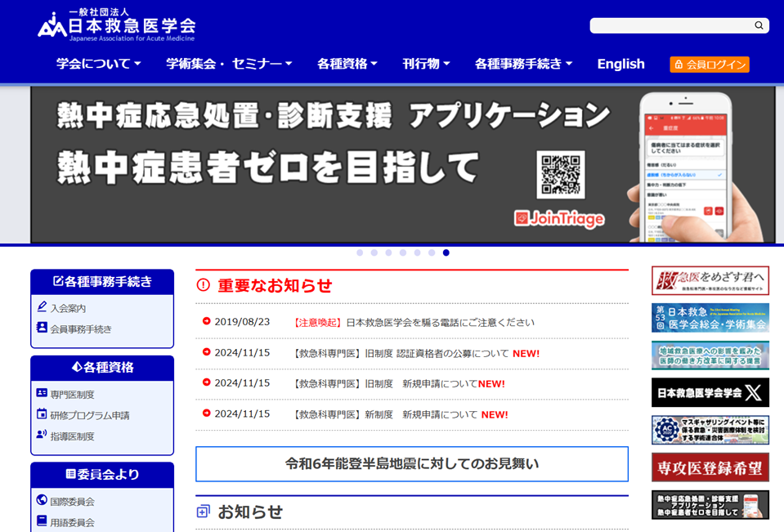Click the orange 会員ログイン button
The height and width of the screenshot is (532, 784).
pos(709,65)
